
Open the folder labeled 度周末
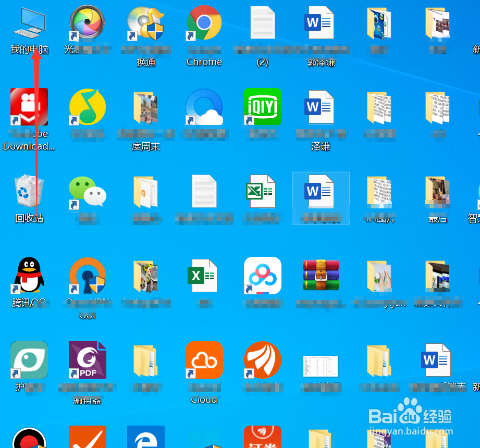click(x=146, y=108)
